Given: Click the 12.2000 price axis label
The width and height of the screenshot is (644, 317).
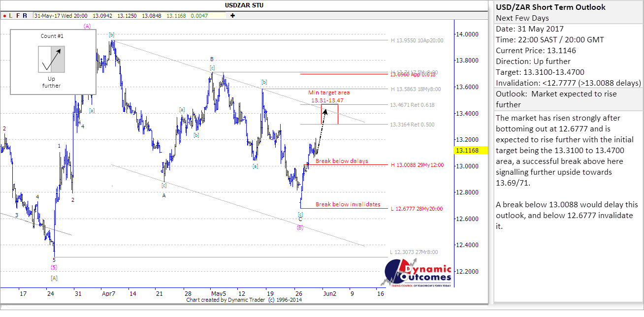Looking at the screenshot, I should point(468,272).
